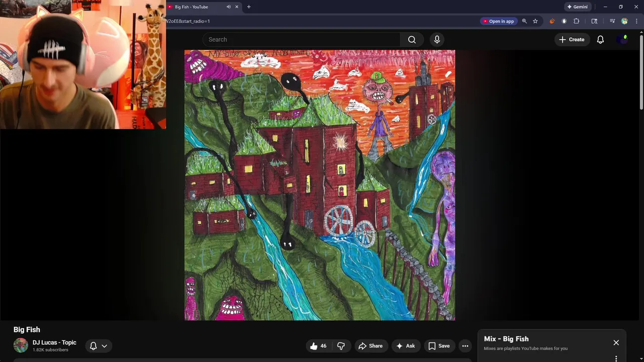Open a new browser tab
644x362 pixels.
(x=249, y=7)
